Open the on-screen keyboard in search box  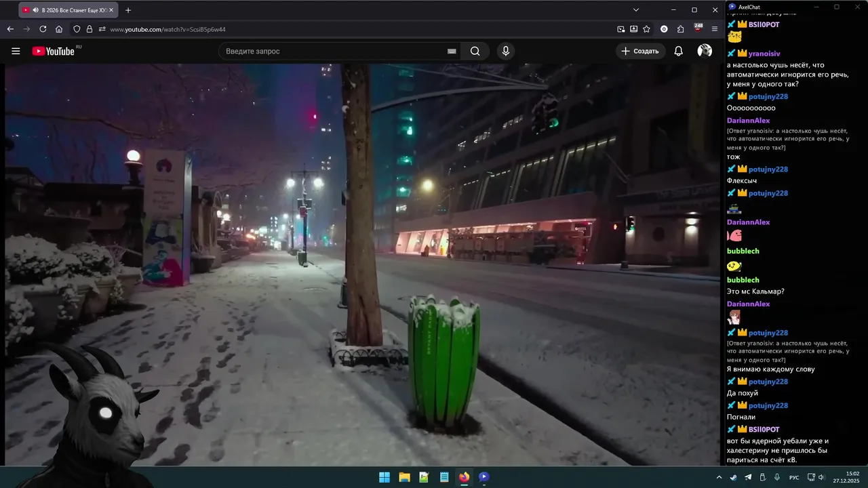(x=452, y=52)
